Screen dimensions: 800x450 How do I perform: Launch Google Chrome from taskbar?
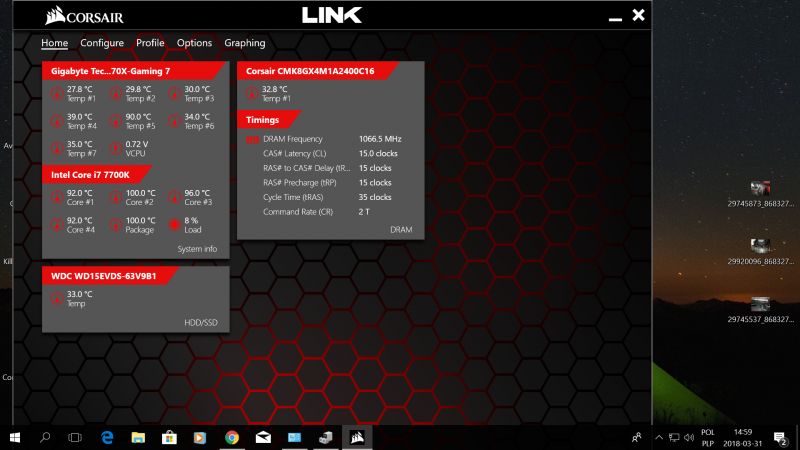coord(232,437)
